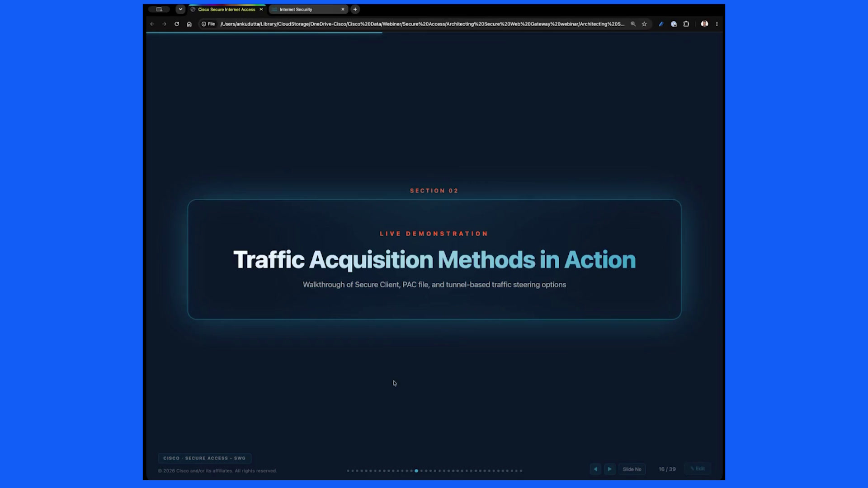Click the Slide No field
This screenshot has width=868, height=488.
[632, 469]
